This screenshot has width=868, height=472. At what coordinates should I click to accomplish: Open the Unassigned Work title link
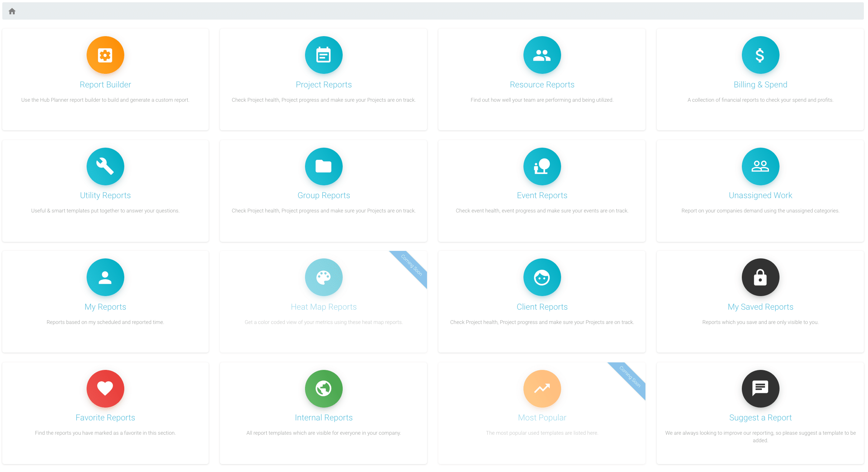761,196
